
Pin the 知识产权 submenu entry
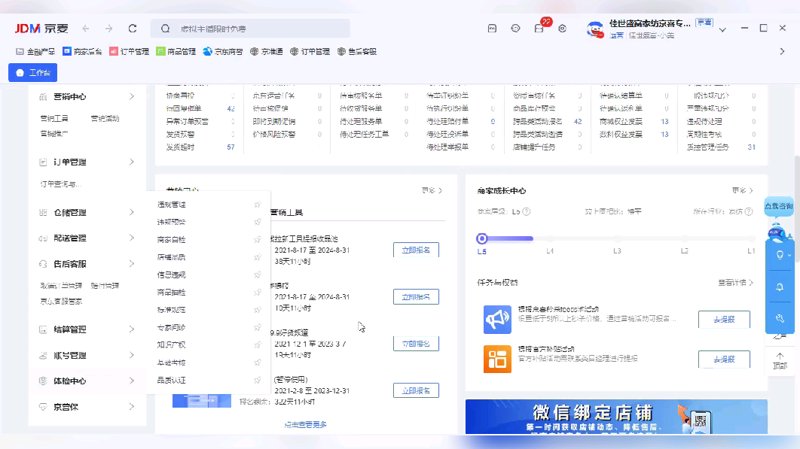click(x=257, y=345)
